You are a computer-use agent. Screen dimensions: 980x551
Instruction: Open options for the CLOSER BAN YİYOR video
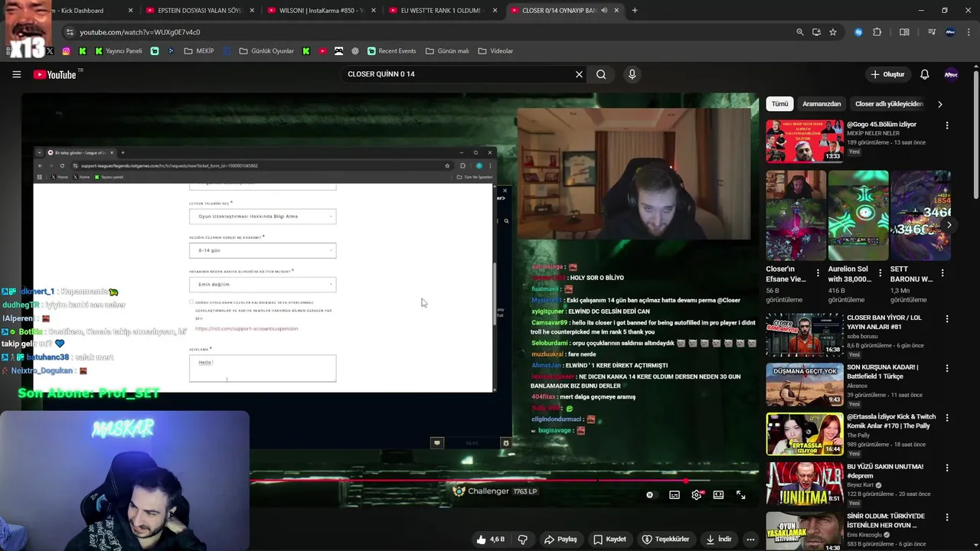(947, 318)
